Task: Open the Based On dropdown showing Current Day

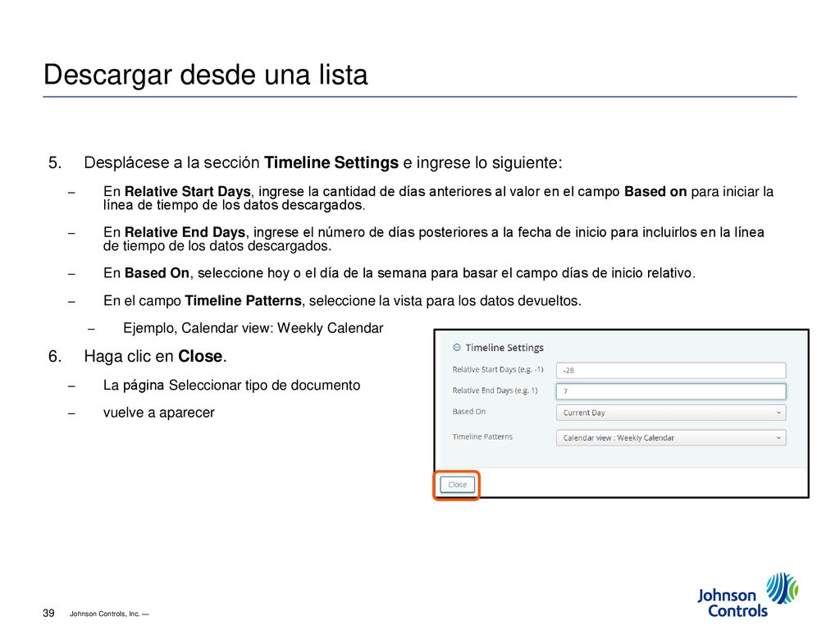Action: pyautogui.click(x=671, y=413)
